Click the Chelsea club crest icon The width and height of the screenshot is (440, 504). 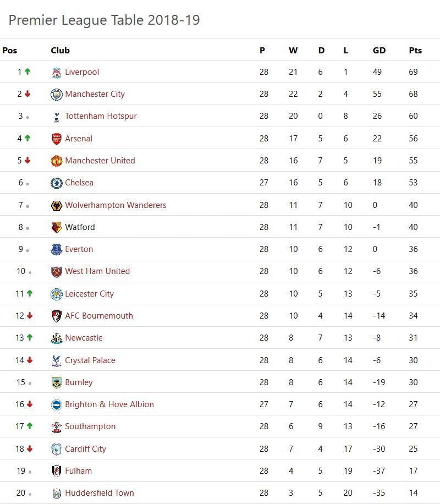click(57, 183)
